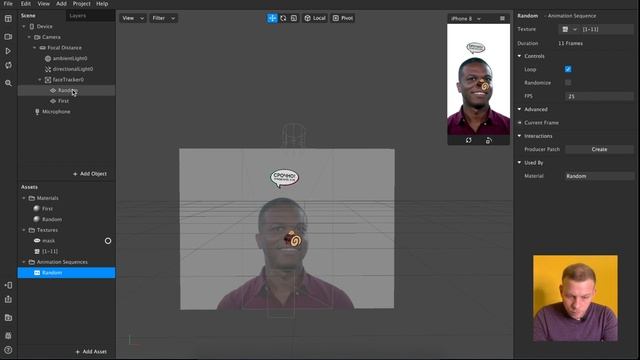Select the scale tool in viewport toolbar
The image size is (640, 360).
tap(294, 18)
